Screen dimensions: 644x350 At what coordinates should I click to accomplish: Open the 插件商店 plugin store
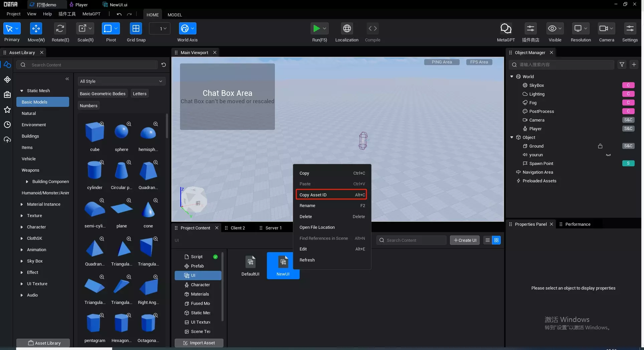[x=530, y=28]
